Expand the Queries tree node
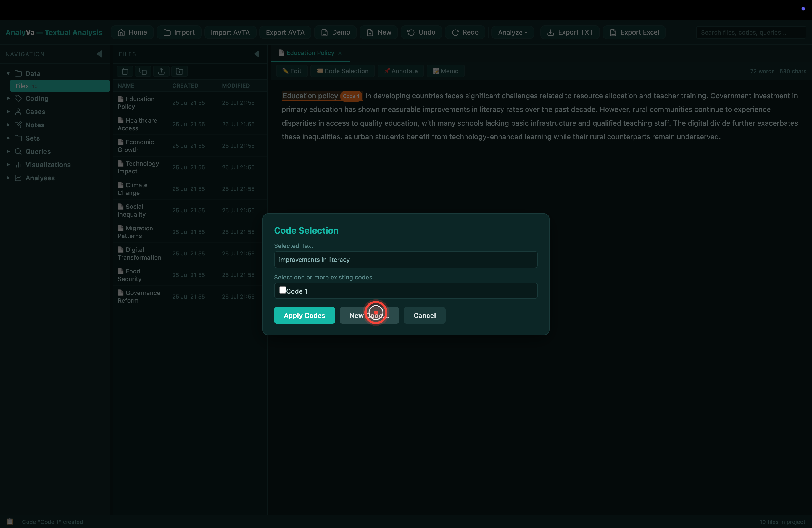Image resolution: width=812 pixels, height=528 pixels. 8,151
